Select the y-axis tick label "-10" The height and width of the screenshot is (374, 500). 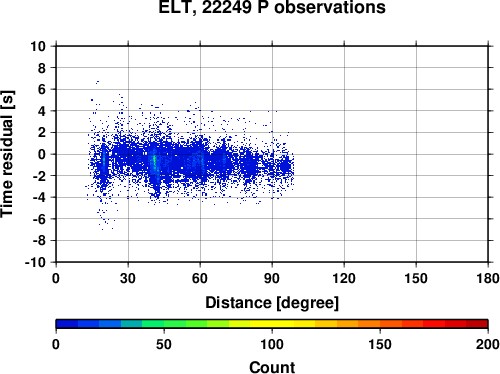click(x=35, y=262)
